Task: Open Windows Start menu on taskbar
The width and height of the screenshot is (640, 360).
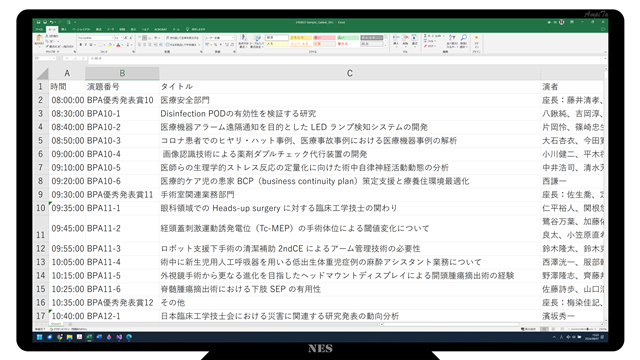Action: 40,337
